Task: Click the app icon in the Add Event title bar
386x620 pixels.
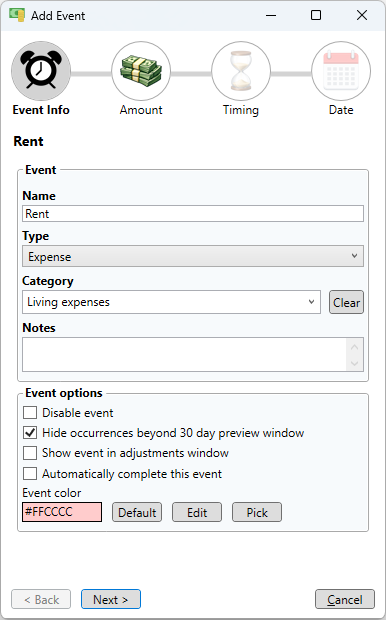Action: [x=17, y=15]
